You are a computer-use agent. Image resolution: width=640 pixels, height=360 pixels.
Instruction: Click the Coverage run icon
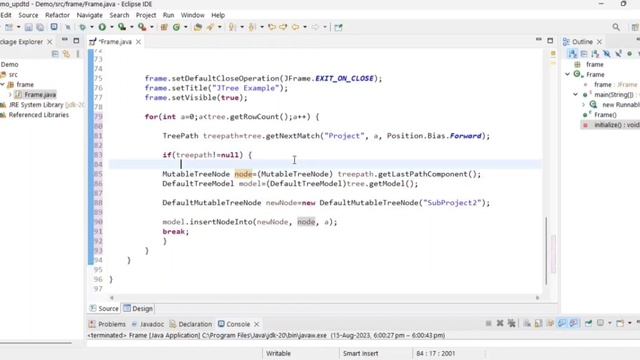(122, 27)
